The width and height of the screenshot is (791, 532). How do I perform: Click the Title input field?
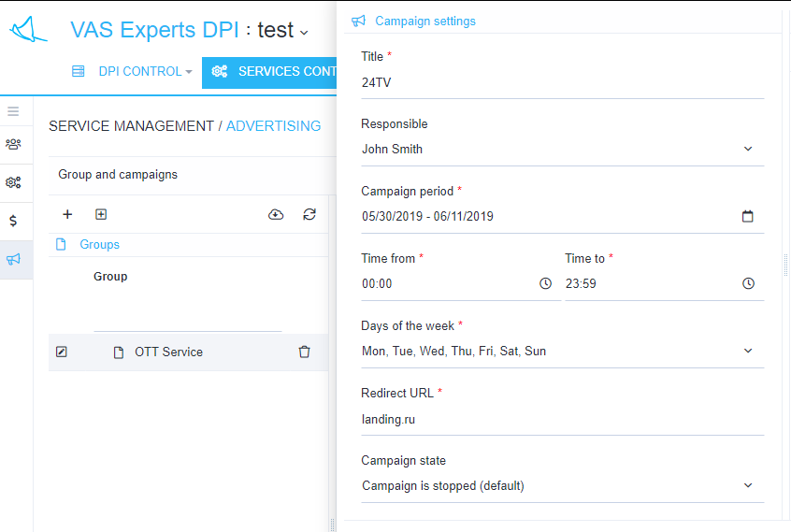coord(561,82)
